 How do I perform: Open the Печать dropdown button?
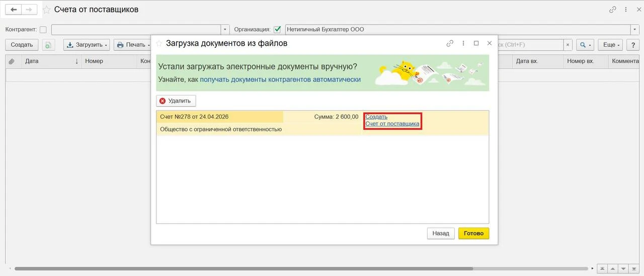point(132,45)
